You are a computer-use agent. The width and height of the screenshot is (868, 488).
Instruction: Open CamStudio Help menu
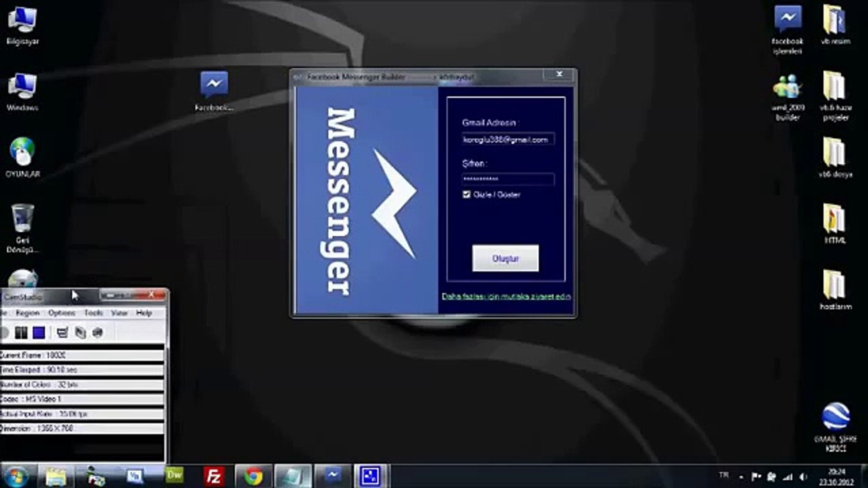click(144, 313)
